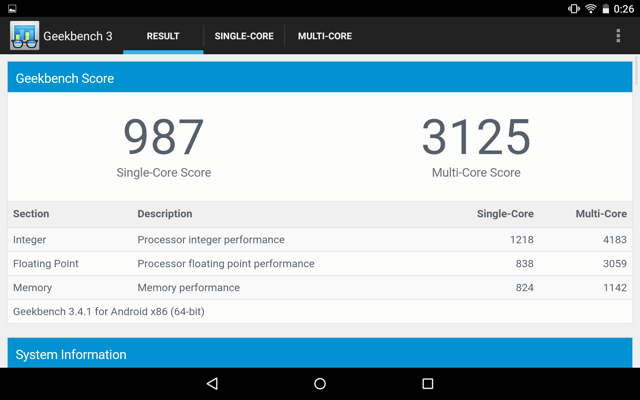This screenshot has width=640, height=400.
Task: Click the vertical scrollbar on the right
Action: click(636, 69)
